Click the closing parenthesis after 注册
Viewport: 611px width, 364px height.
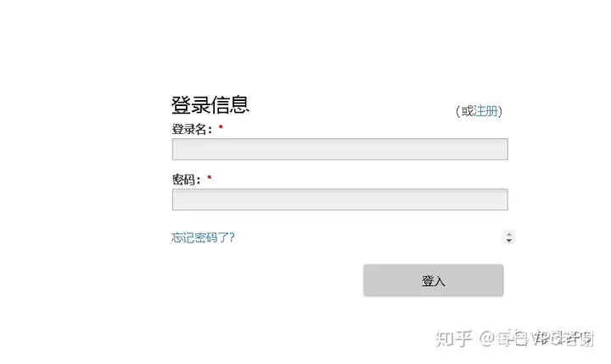click(501, 111)
